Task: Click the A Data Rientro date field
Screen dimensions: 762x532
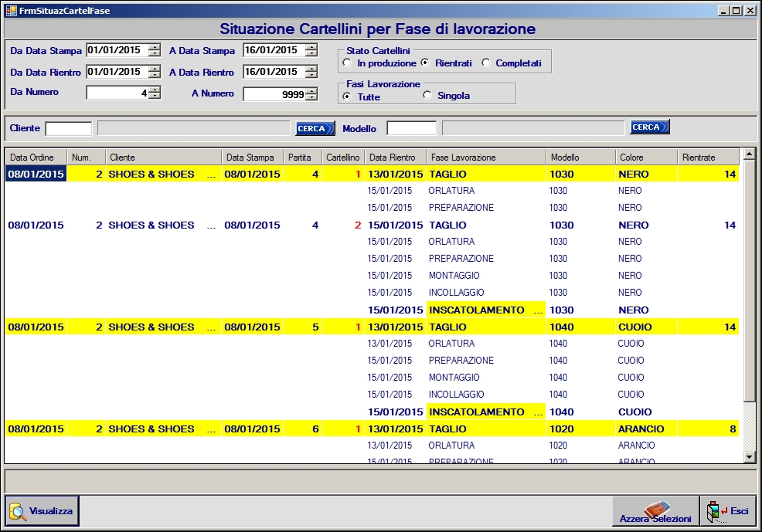Action: coord(274,72)
